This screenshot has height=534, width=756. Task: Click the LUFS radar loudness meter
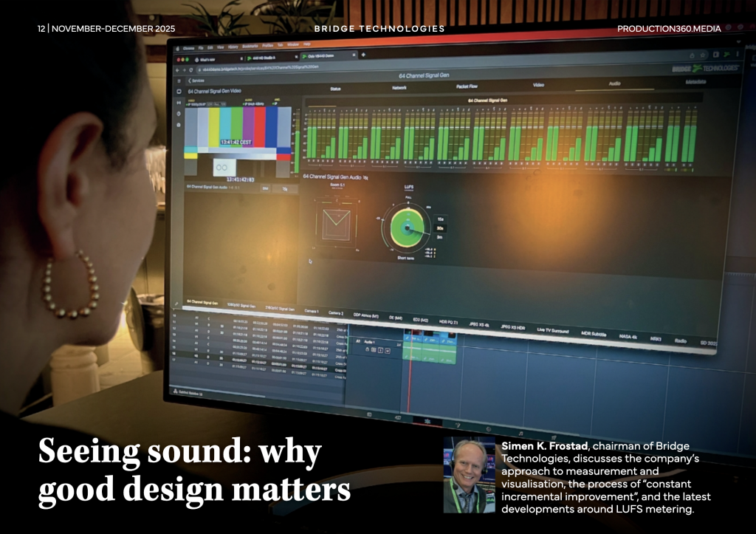point(407,227)
